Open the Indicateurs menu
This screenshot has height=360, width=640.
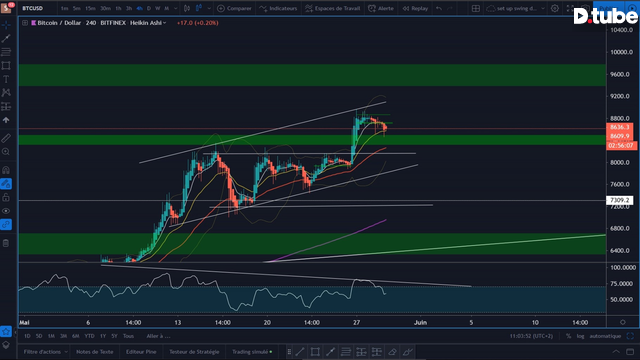click(278, 8)
